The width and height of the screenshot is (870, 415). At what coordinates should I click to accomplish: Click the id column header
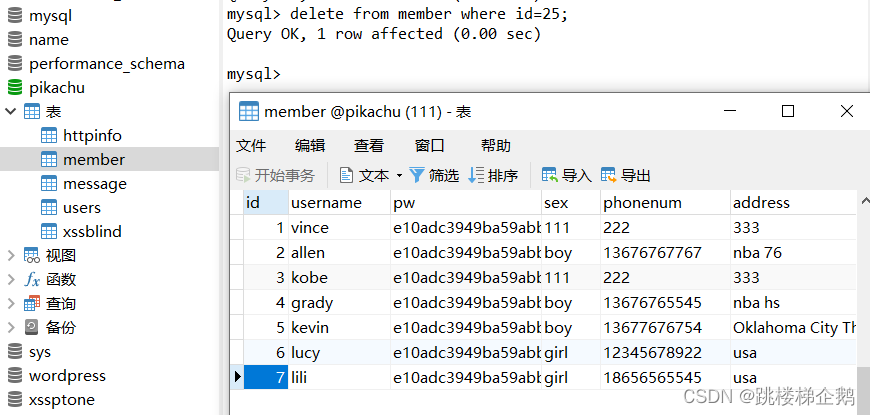[x=266, y=203]
